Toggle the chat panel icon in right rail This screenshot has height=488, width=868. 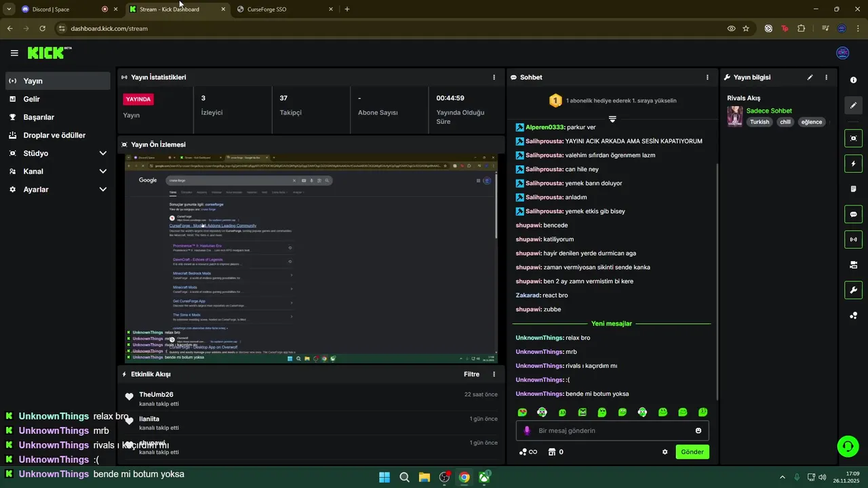pyautogui.click(x=853, y=214)
